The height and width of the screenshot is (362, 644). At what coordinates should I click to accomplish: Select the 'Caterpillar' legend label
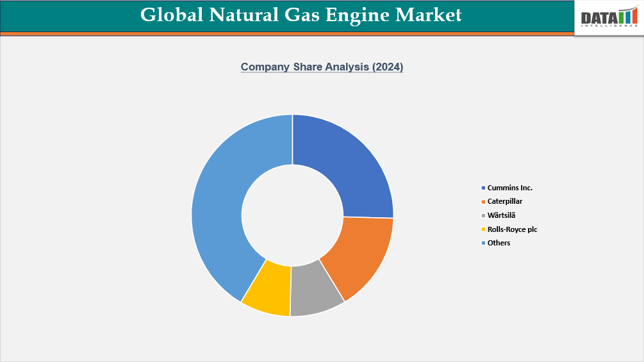click(505, 201)
